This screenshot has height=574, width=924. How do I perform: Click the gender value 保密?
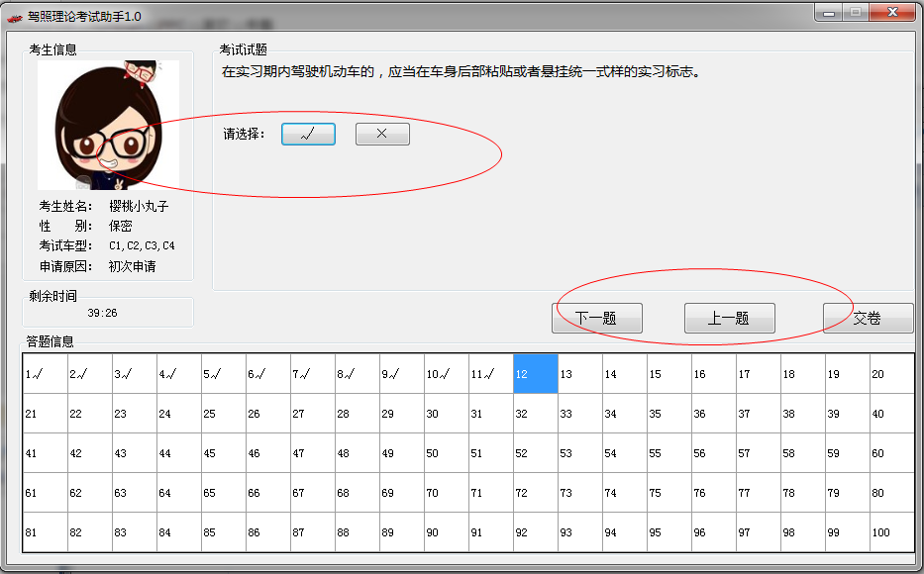121,226
